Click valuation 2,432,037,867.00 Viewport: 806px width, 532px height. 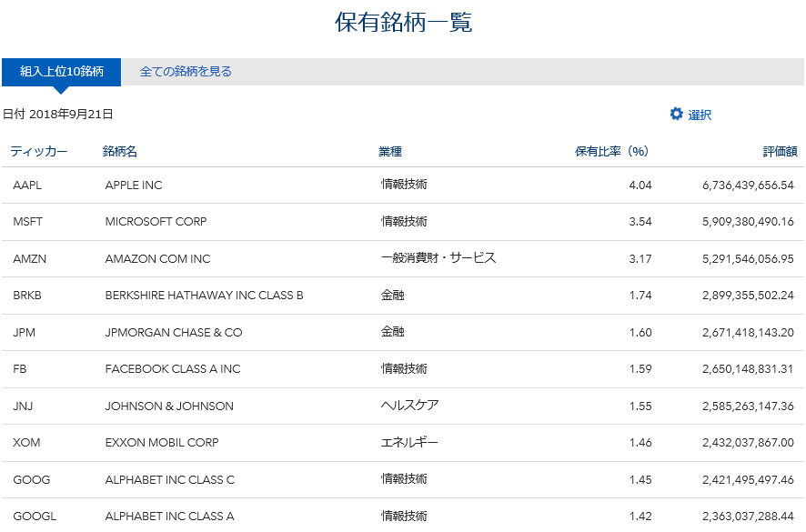(x=748, y=442)
